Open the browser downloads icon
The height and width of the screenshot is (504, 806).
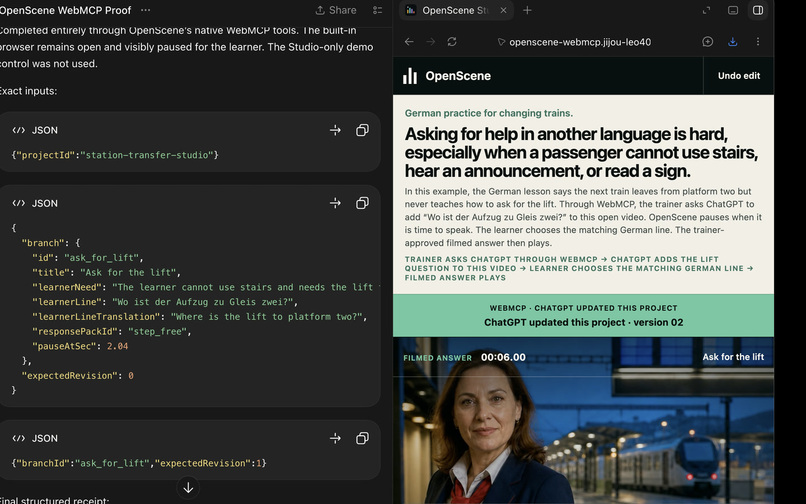(x=732, y=42)
